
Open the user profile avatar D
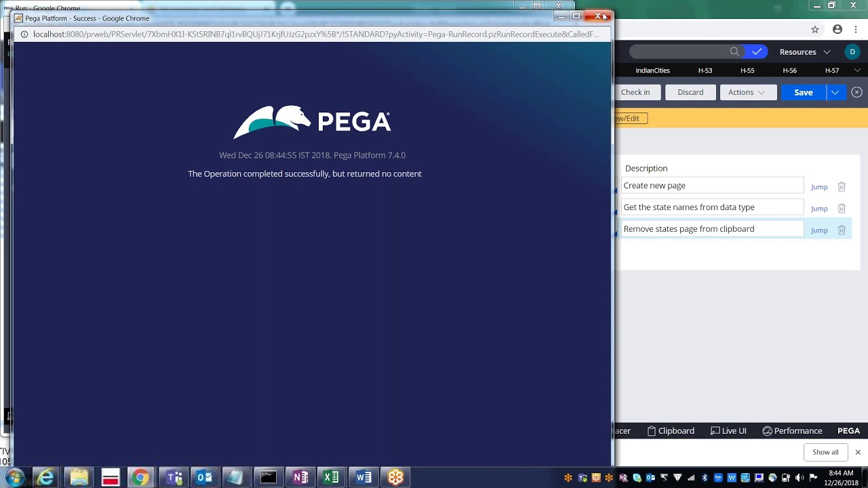pos(852,52)
